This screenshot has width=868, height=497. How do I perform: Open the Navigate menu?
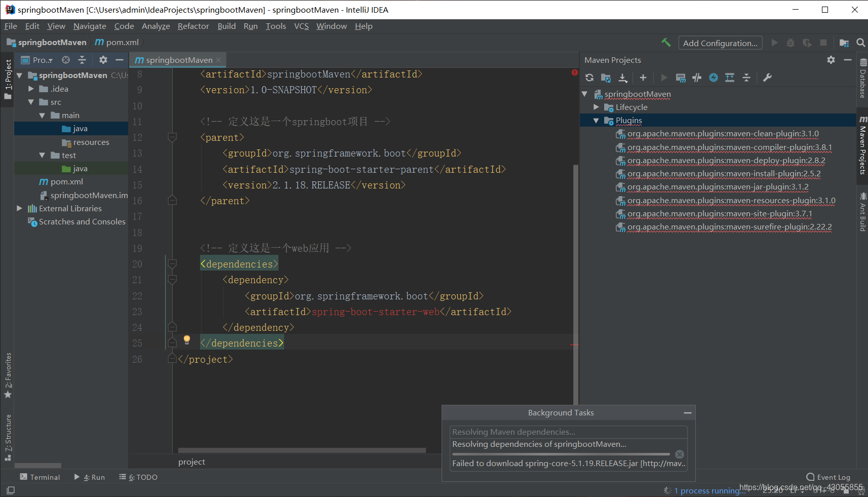click(90, 26)
